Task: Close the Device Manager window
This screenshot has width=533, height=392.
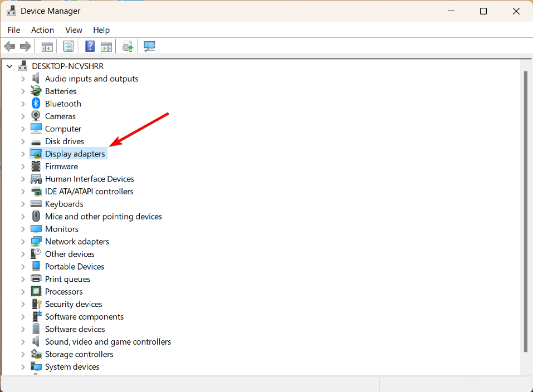Action: [516, 11]
